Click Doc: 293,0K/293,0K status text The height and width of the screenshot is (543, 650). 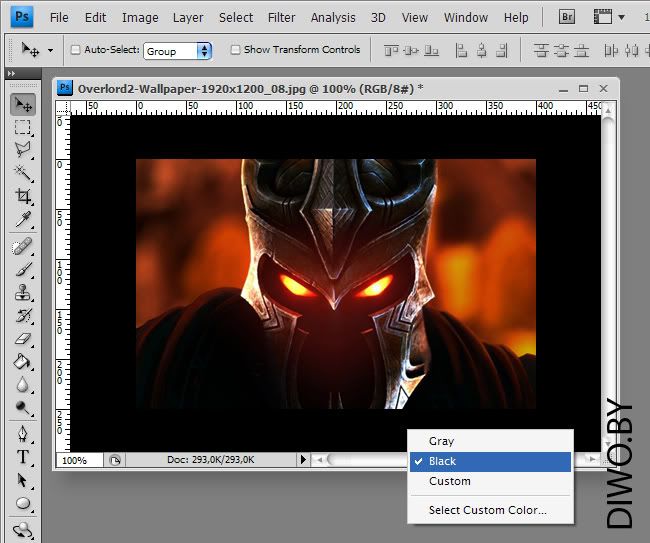[211, 460]
